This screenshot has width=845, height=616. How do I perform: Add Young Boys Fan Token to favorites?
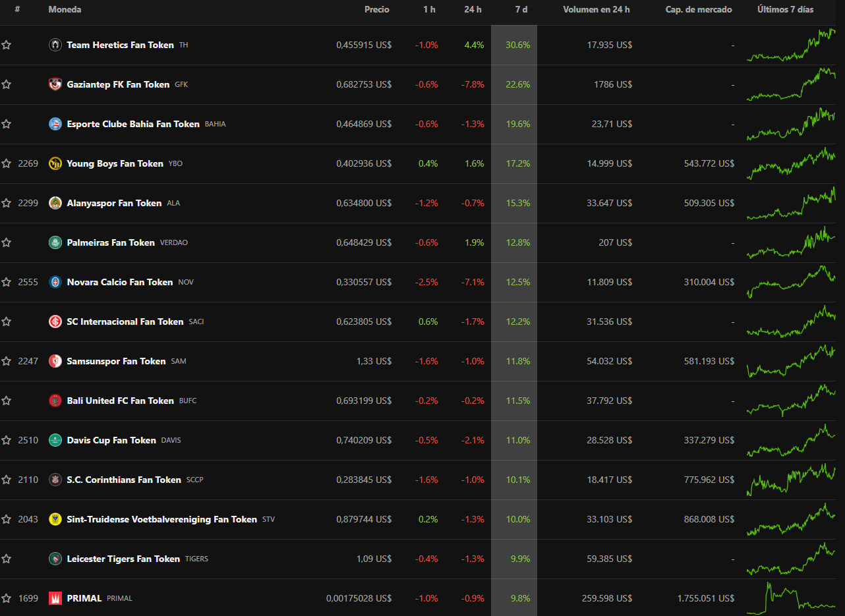(7, 163)
